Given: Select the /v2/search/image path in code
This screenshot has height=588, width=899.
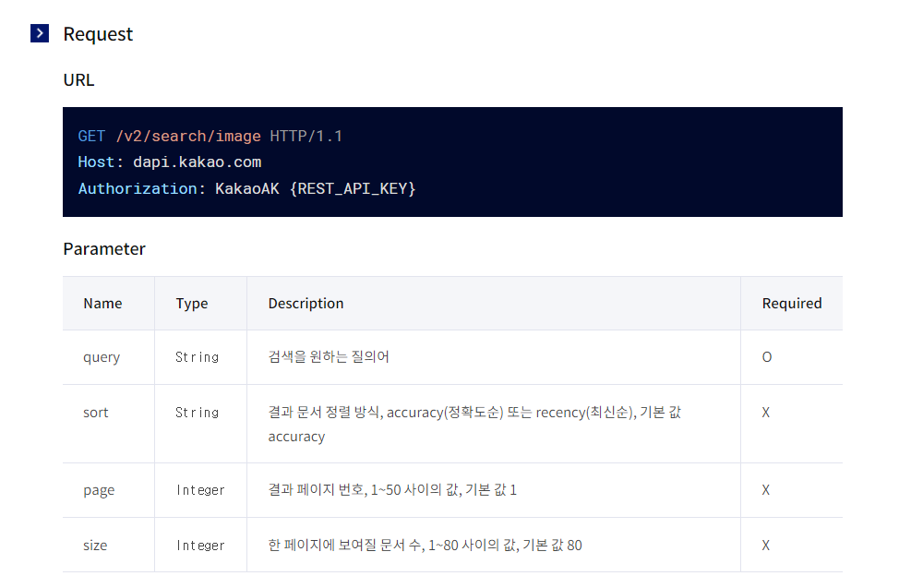Looking at the screenshot, I should tap(188, 136).
